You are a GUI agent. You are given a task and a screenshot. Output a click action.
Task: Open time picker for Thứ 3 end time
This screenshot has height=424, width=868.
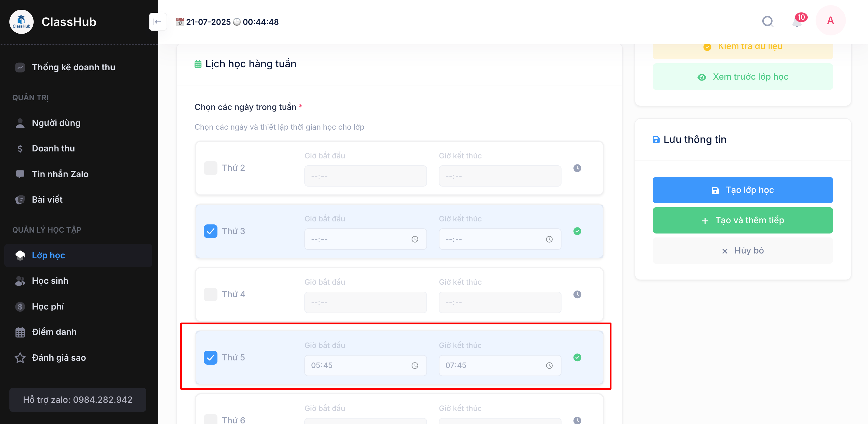pos(549,239)
